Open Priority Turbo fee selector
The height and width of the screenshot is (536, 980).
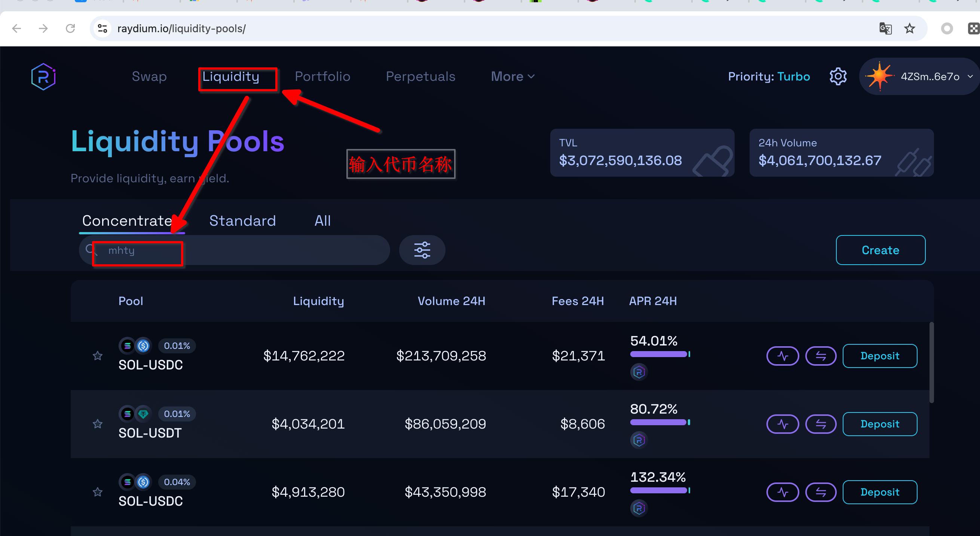[769, 77]
